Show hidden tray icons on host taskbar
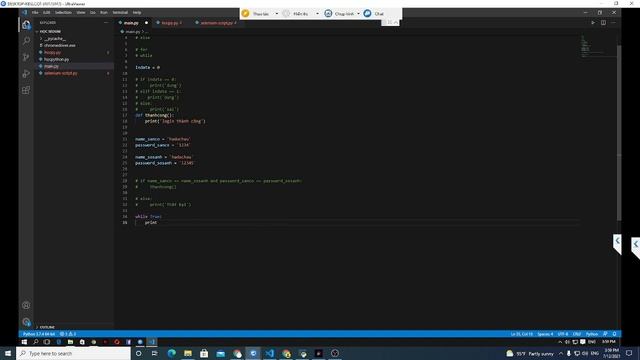Image resolution: width=640 pixels, height=360 pixels. (x=561, y=353)
